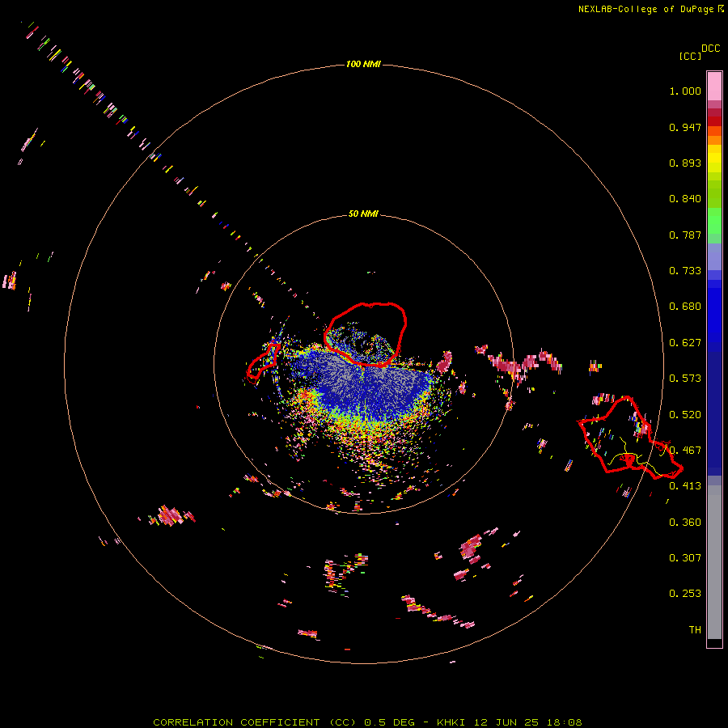Click the 0.947 value on color scale

685,127
